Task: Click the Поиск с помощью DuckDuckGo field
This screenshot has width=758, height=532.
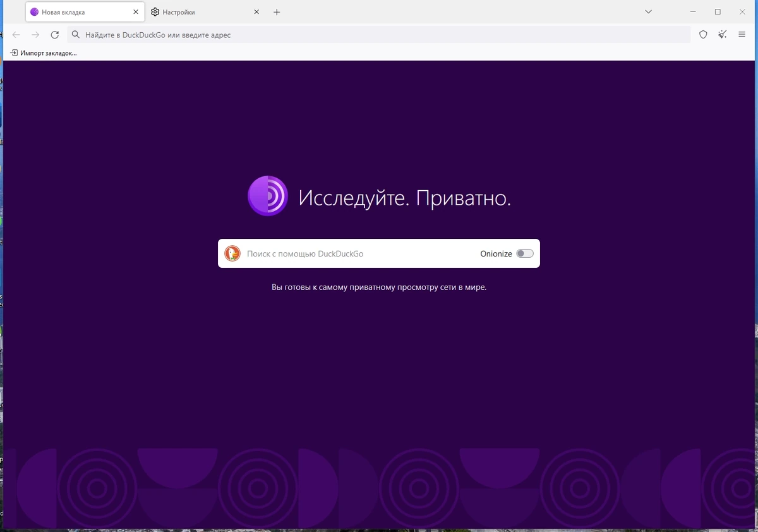Action: click(x=379, y=253)
